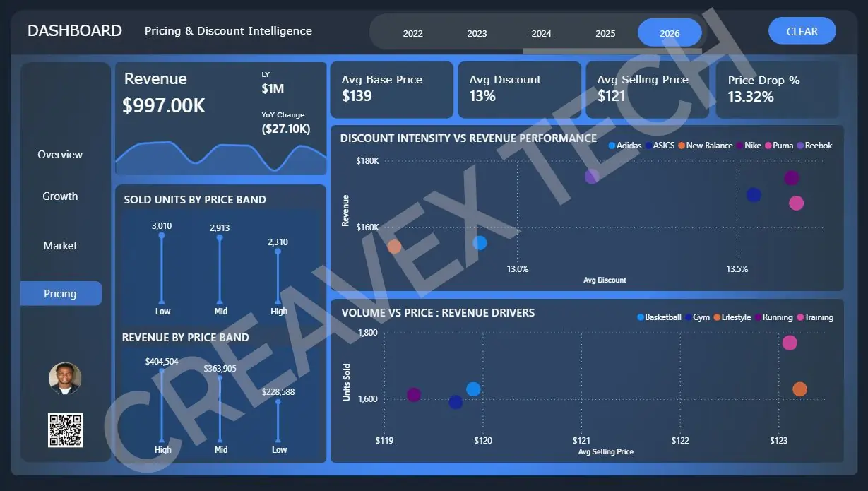The height and width of the screenshot is (491, 868).
Task: Select the Low band lollipop in sold units
Action: point(162,268)
